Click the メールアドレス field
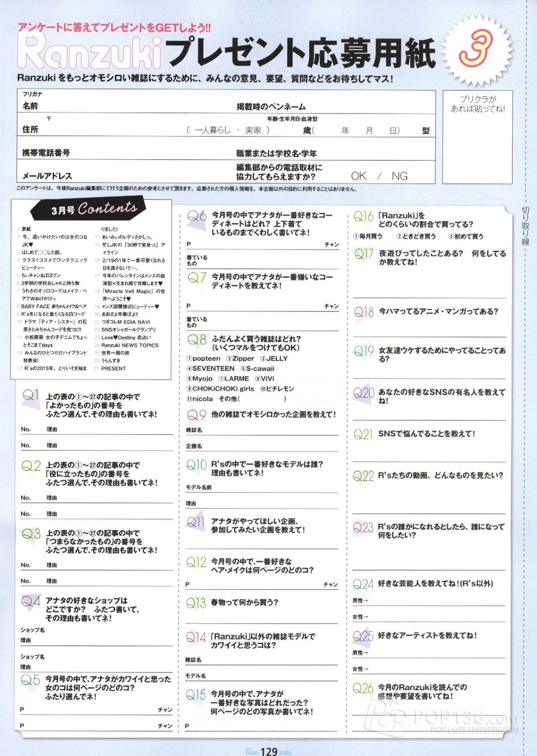This screenshot has width=537, height=756. [126, 171]
